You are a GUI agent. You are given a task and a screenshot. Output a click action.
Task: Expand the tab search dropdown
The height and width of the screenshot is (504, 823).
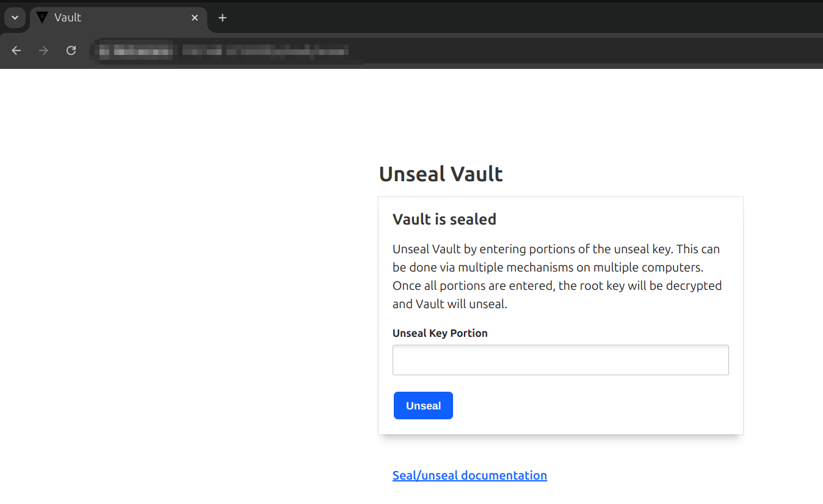15,18
